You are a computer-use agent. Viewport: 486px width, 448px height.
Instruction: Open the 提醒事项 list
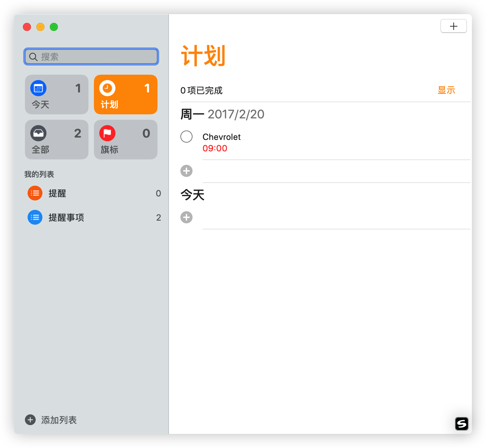coord(66,218)
